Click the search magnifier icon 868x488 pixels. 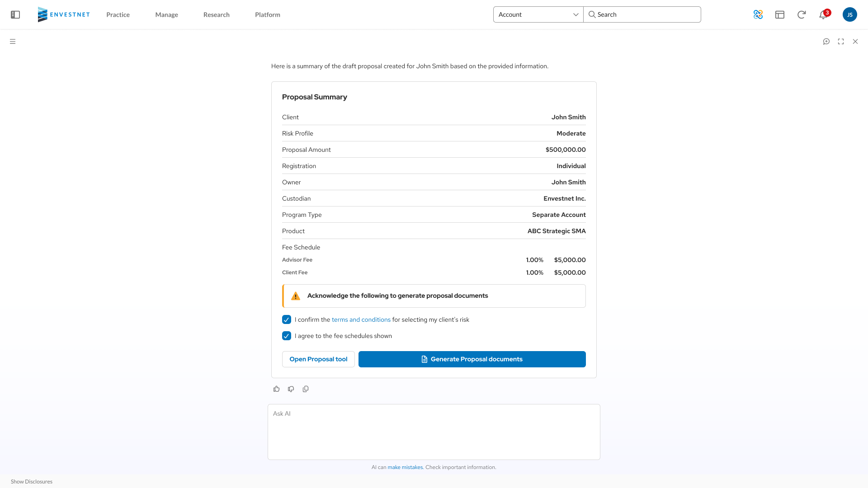592,14
